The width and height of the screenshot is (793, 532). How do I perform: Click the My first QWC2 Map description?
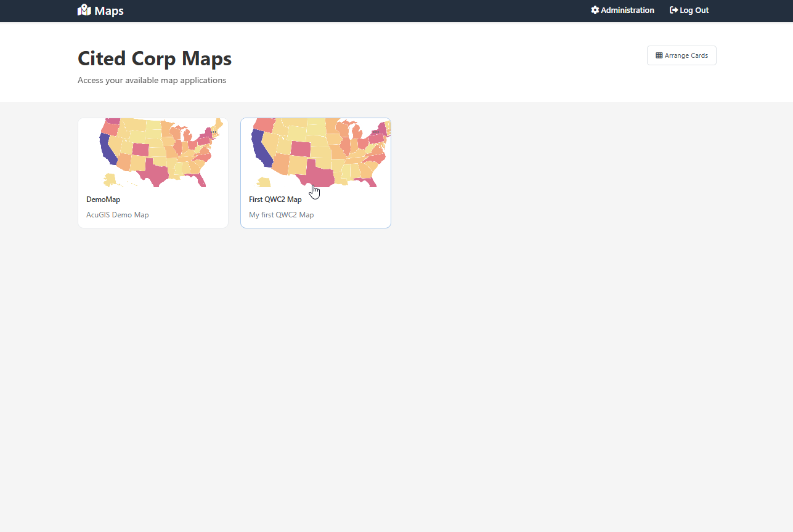(x=282, y=215)
